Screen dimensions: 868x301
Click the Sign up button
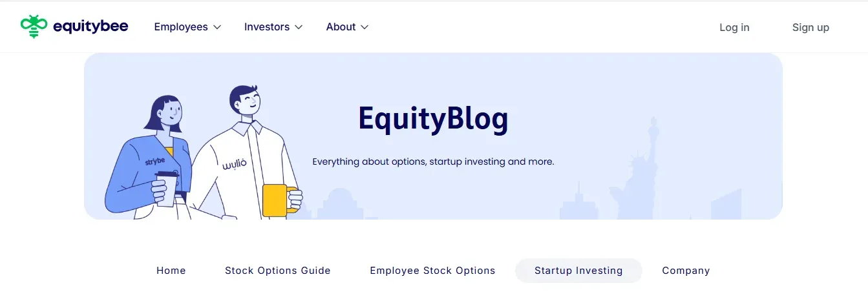(x=810, y=27)
